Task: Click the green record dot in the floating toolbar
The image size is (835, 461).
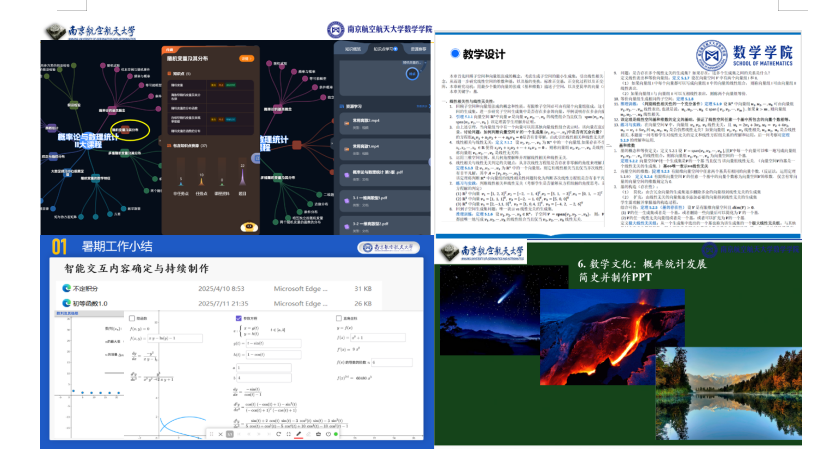Action: 337,434
